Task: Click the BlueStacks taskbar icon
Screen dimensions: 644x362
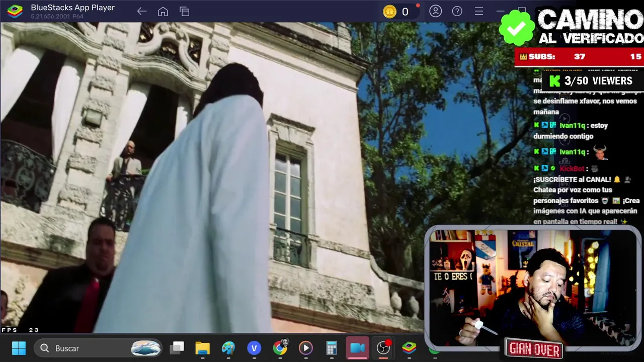Action: [409, 348]
